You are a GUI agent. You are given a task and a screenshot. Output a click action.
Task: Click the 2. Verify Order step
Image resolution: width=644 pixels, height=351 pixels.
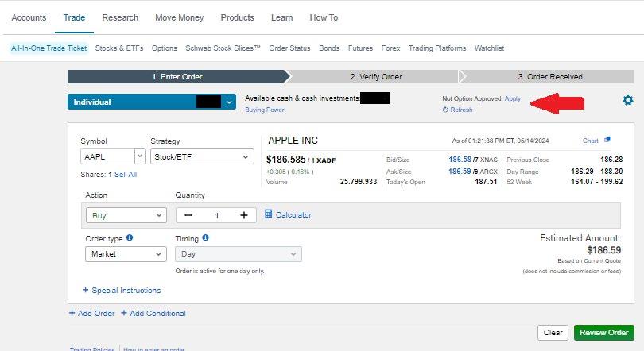(376, 77)
